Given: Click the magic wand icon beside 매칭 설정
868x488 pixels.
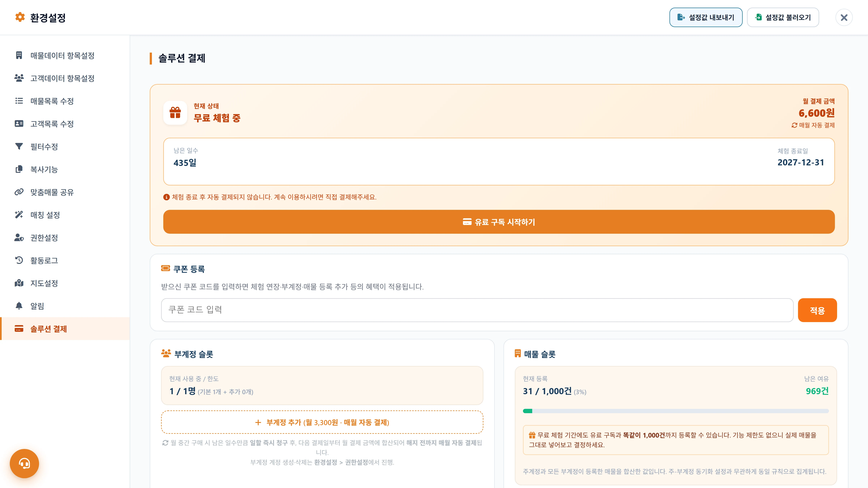Looking at the screenshot, I should [x=19, y=215].
